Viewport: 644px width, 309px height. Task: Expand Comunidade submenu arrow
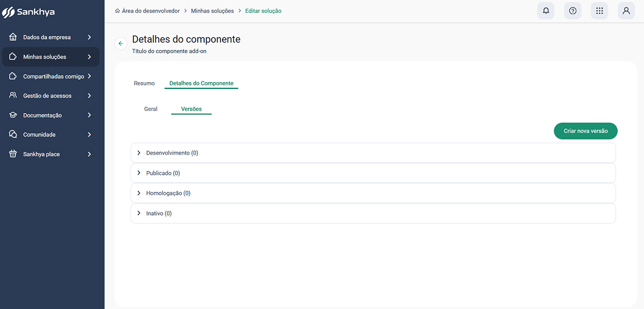click(x=90, y=135)
